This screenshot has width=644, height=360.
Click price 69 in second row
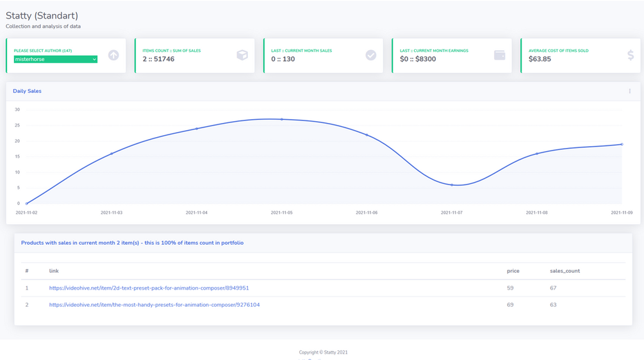(510, 304)
